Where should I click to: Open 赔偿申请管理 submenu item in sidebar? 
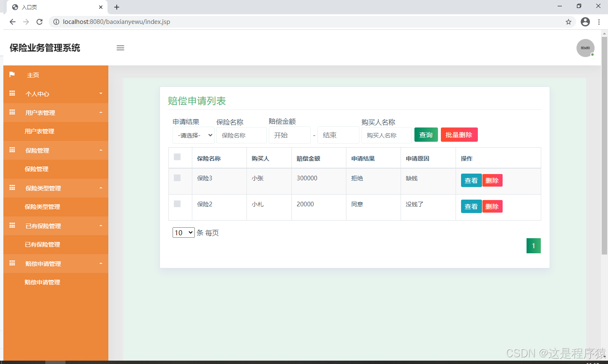tap(42, 282)
